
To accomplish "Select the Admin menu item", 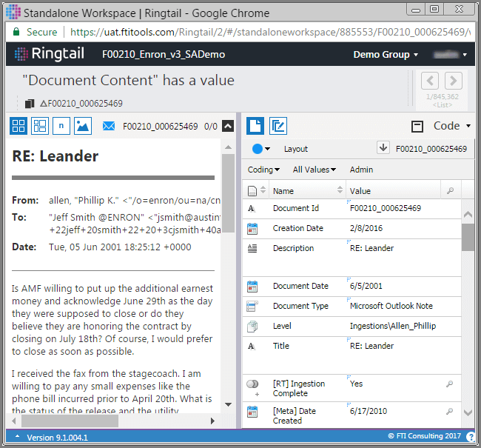I will [361, 170].
